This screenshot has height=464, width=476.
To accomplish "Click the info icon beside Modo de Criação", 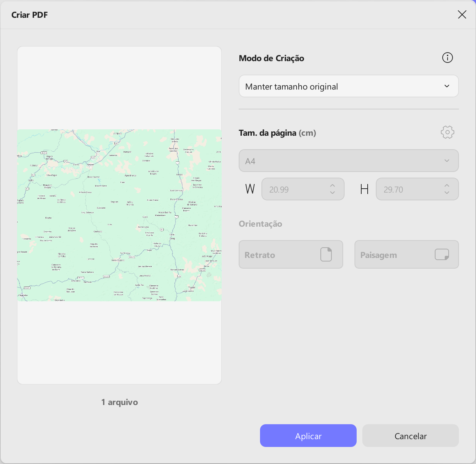I will tap(447, 58).
